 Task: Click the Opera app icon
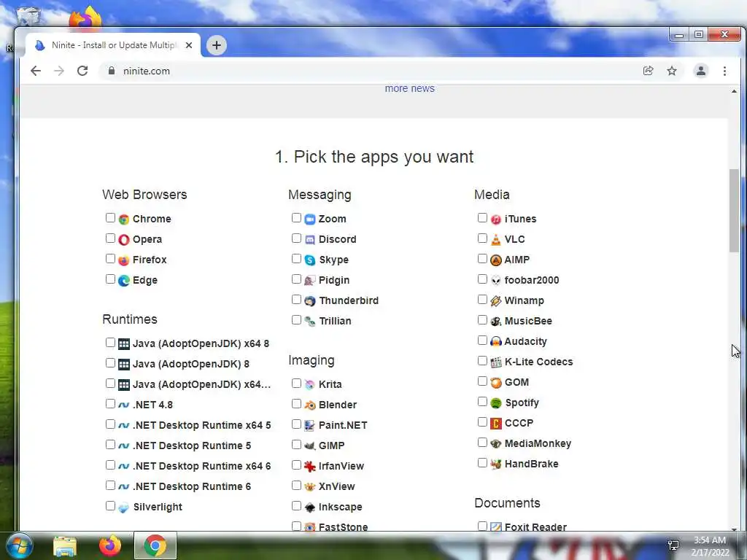point(124,239)
